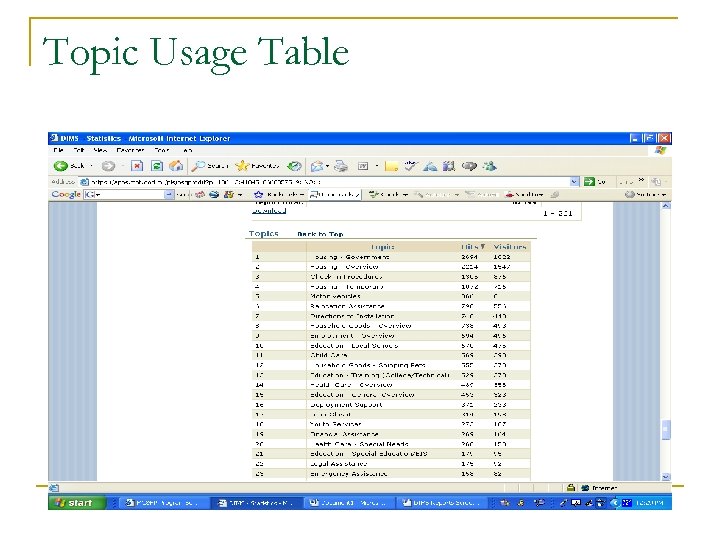Select the "Financial Assistance" topic row
Viewport: 720px width, 540px height.
click(391, 434)
